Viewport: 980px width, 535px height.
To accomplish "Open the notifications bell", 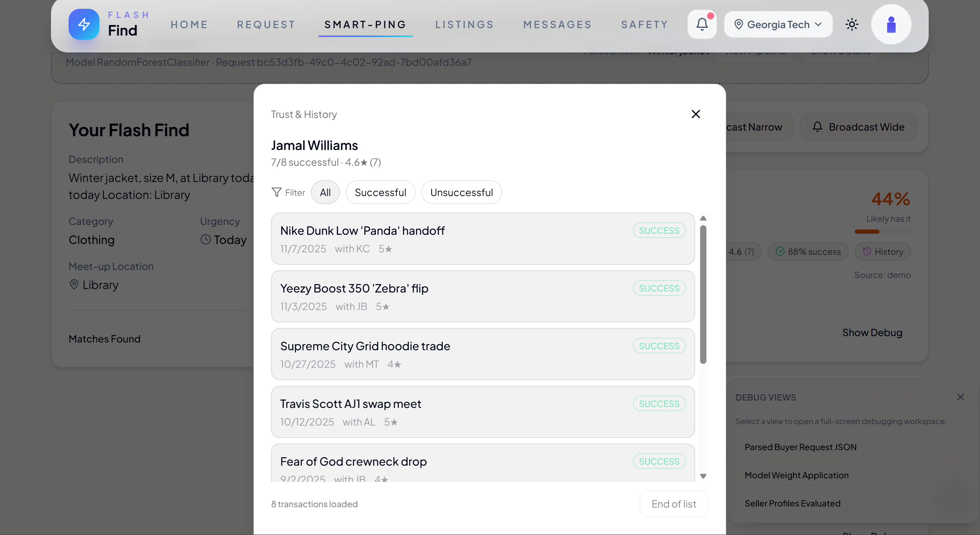I will [702, 24].
